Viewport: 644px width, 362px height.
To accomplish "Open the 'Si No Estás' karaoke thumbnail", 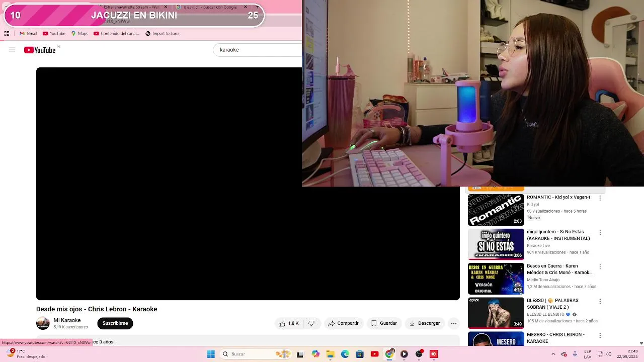I will point(496,244).
